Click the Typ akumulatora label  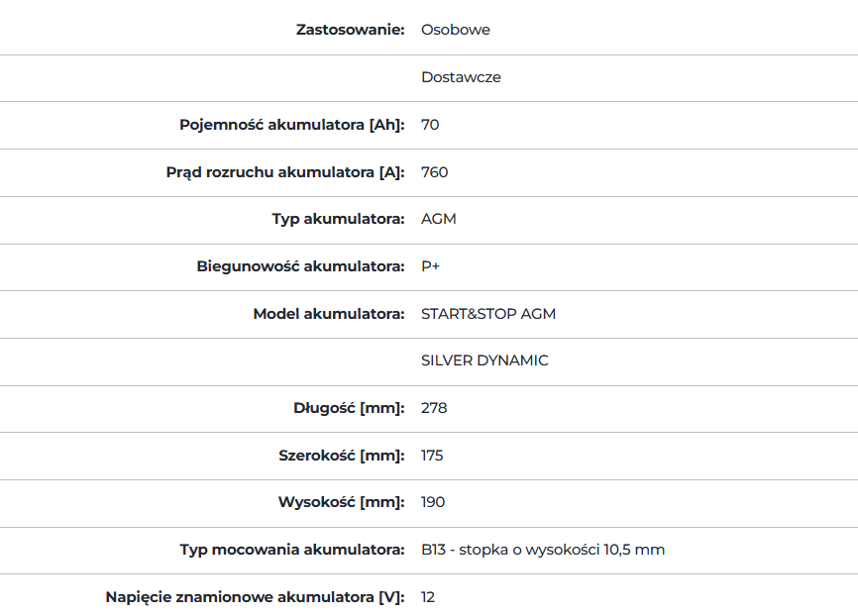(x=338, y=219)
